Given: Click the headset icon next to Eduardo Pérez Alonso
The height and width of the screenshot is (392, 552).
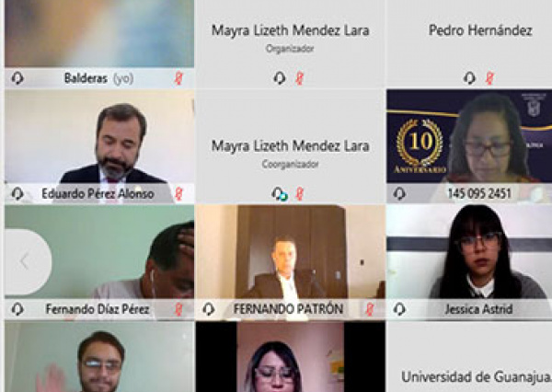Looking at the screenshot, I should (x=17, y=193).
